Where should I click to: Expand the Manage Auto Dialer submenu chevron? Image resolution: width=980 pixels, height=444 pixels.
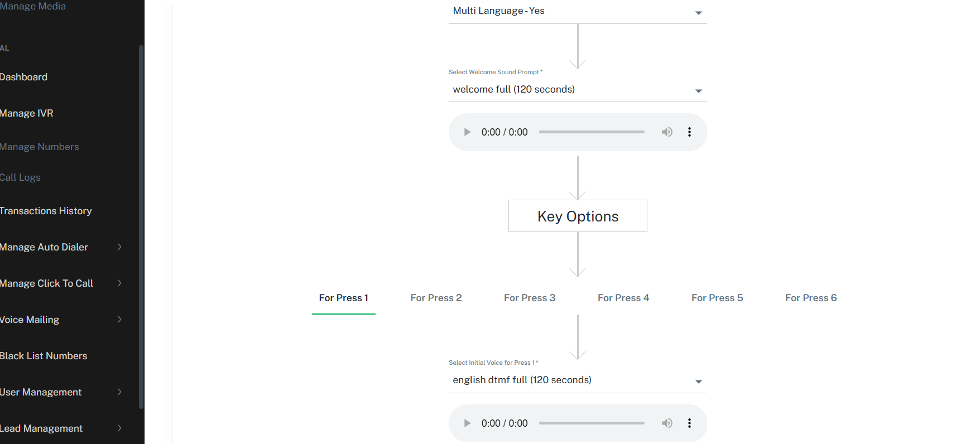pyautogui.click(x=119, y=247)
